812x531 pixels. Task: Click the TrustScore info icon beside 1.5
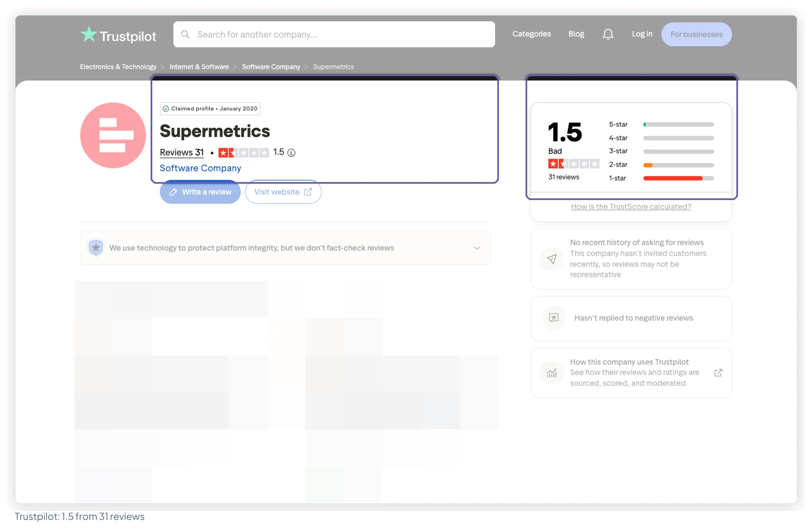[x=291, y=152]
